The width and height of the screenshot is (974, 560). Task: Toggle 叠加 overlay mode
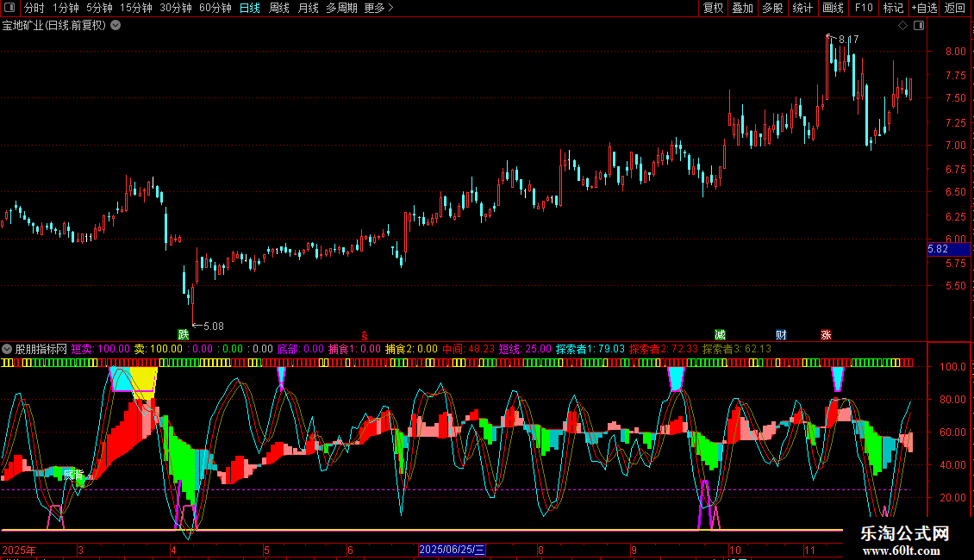742,9
